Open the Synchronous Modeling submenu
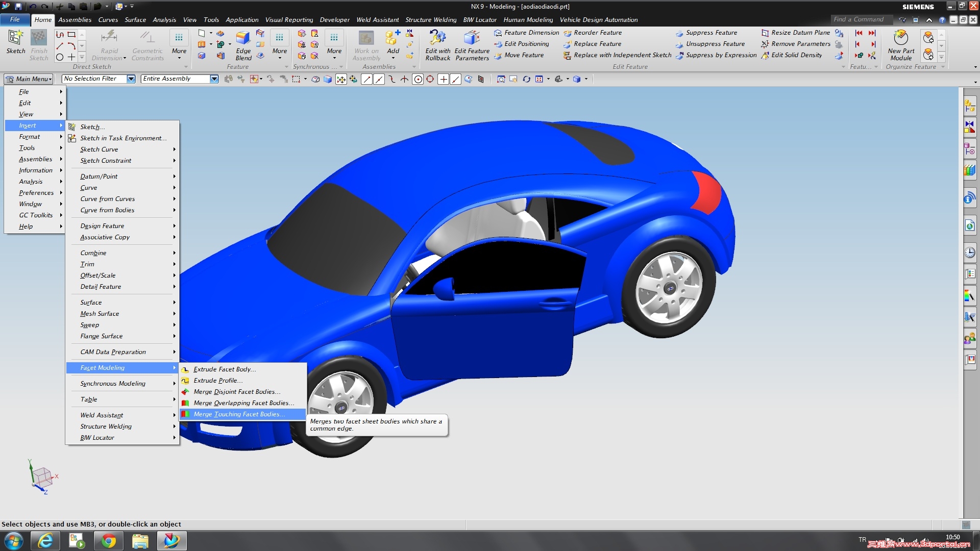Viewport: 980px width, 551px height. pos(122,384)
